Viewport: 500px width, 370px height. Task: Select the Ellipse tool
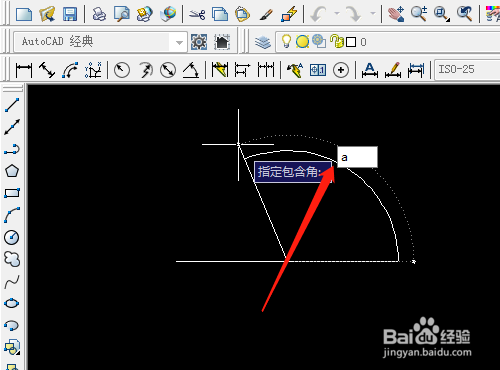click(12, 304)
